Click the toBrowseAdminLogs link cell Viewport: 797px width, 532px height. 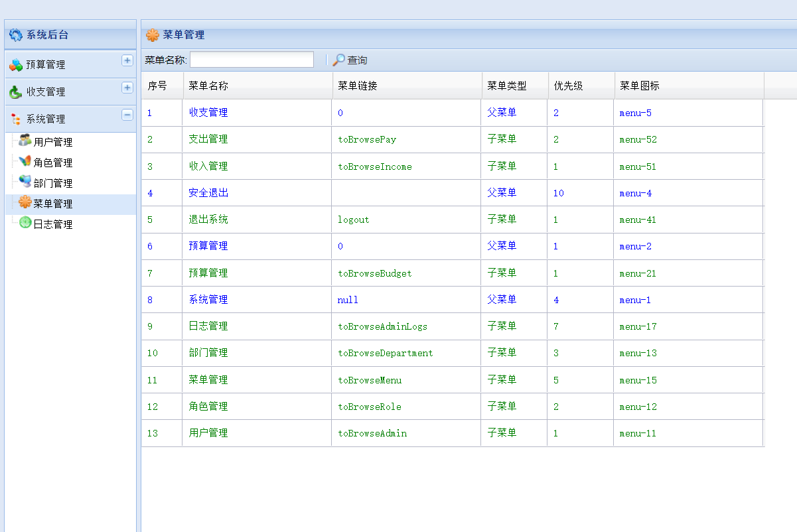406,326
